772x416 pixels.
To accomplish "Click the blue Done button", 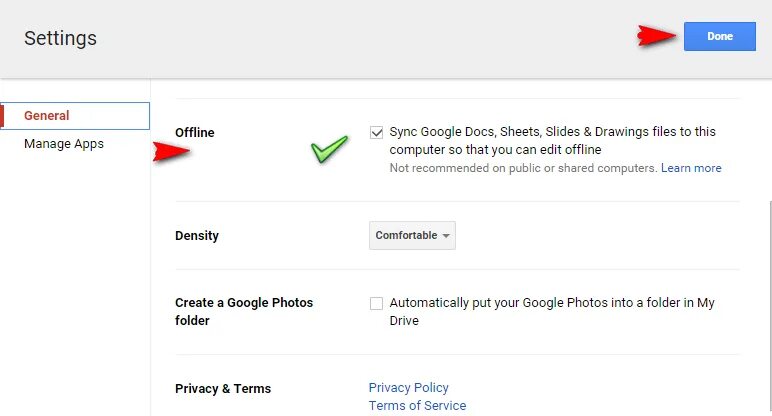I will tap(719, 36).
